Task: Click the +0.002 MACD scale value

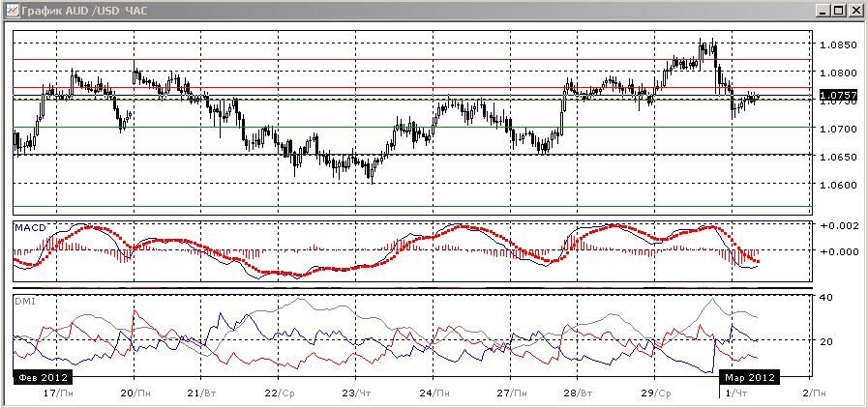Action: (840, 226)
